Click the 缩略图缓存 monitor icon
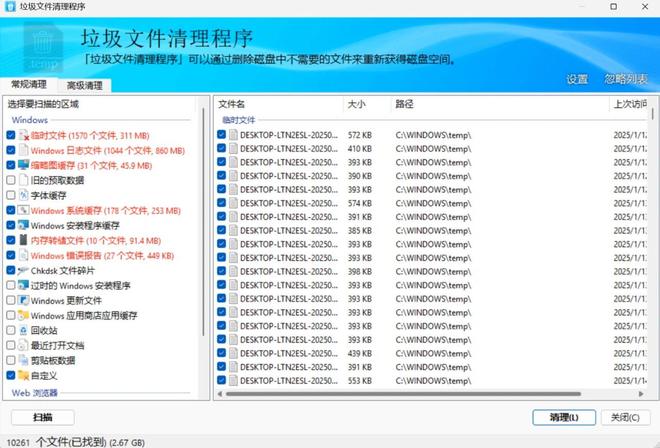 click(x=24, y=165)
